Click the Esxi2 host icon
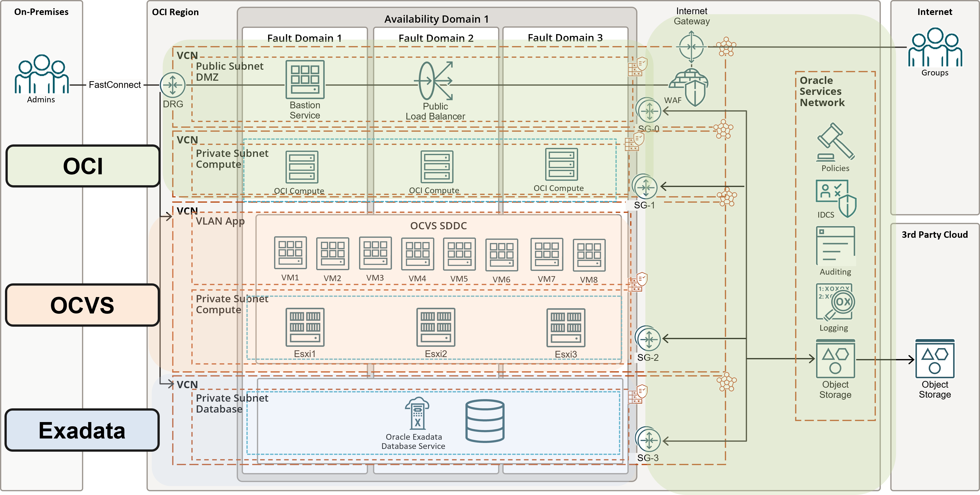The height and width of the screenshot is (495, 980). click(436, 327)
